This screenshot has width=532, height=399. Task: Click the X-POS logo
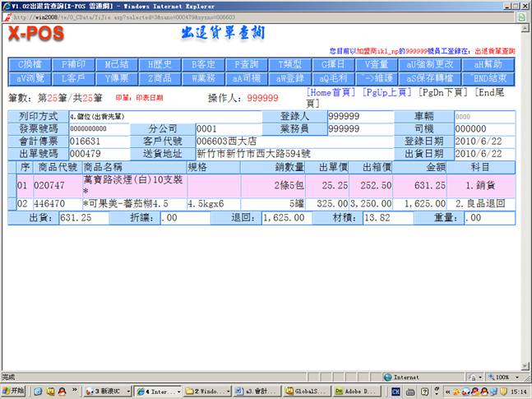44,33
